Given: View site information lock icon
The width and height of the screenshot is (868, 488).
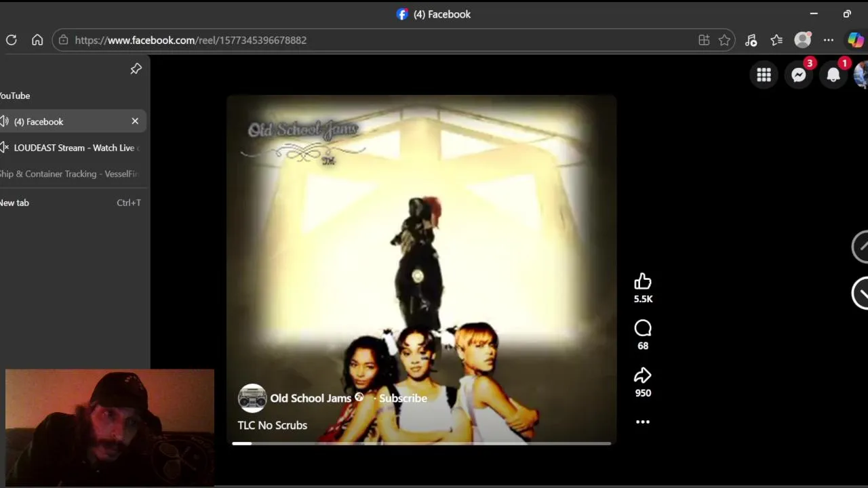Looking at the screenshot, I should (x=63, y=40).
